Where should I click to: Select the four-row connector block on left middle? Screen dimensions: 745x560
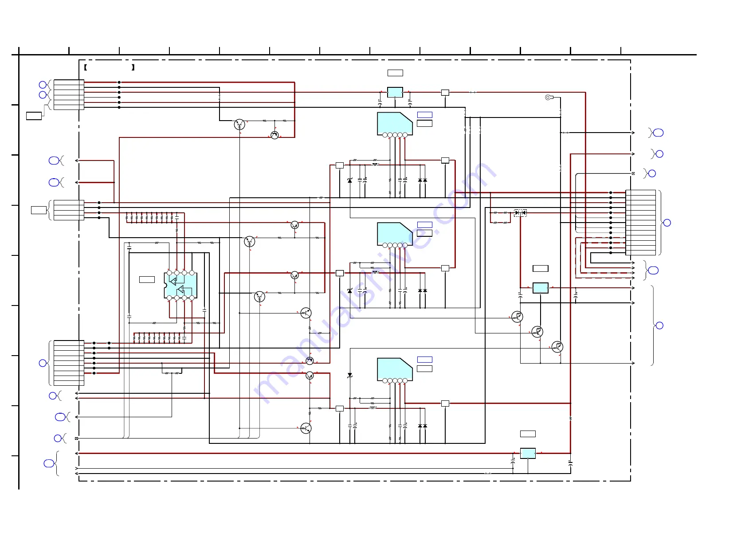[69, 210]
